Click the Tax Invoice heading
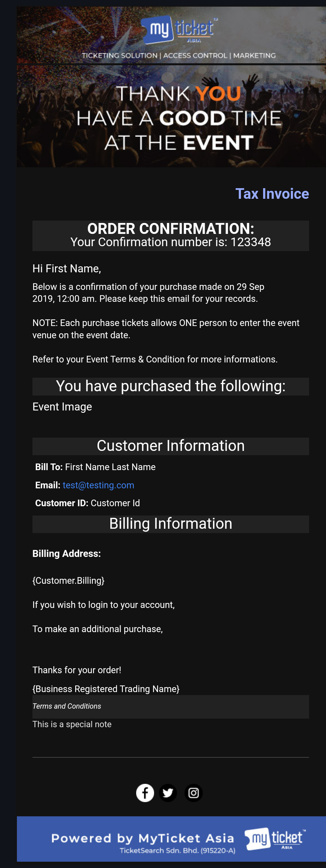 [x=272, y=194]
